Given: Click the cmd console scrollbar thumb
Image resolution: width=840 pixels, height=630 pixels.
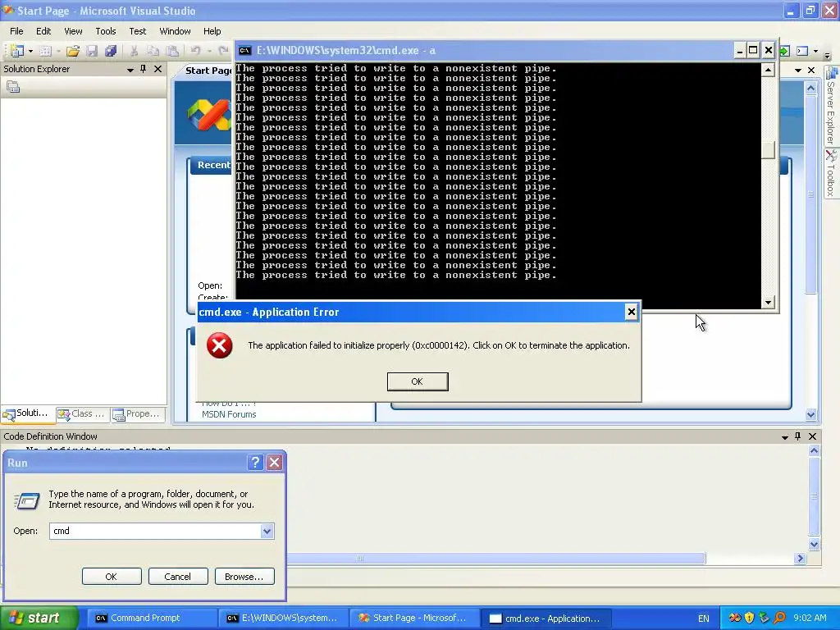Looking at the screenshot, I should click(x=768, y=150).
